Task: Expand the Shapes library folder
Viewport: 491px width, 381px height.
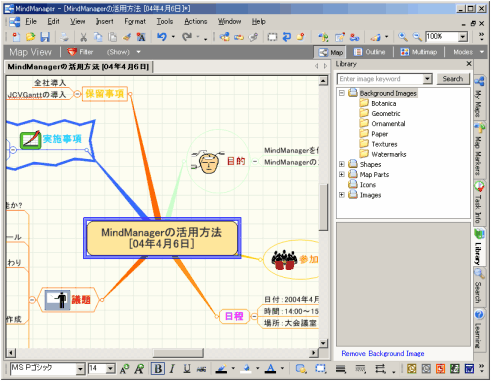Action: click(x=342, y=164)
